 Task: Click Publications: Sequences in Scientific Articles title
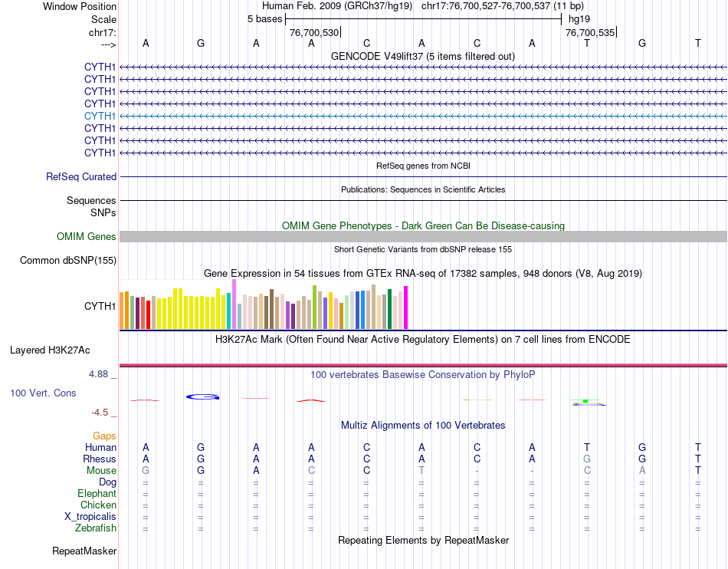[423, 189]
